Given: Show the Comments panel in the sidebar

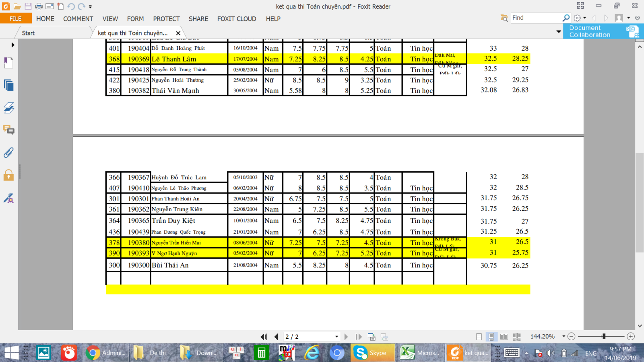Looking at the screenshot, I should [8, 130].
